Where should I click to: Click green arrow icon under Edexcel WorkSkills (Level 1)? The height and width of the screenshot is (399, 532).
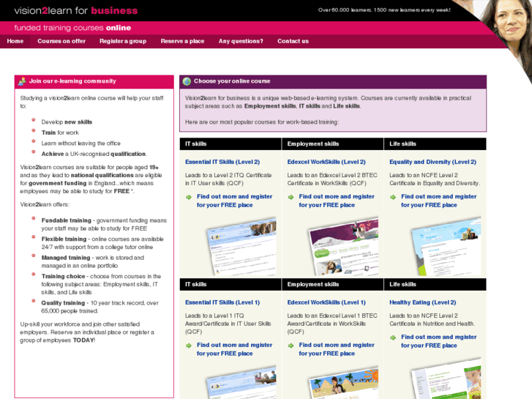tap(291, 346)
